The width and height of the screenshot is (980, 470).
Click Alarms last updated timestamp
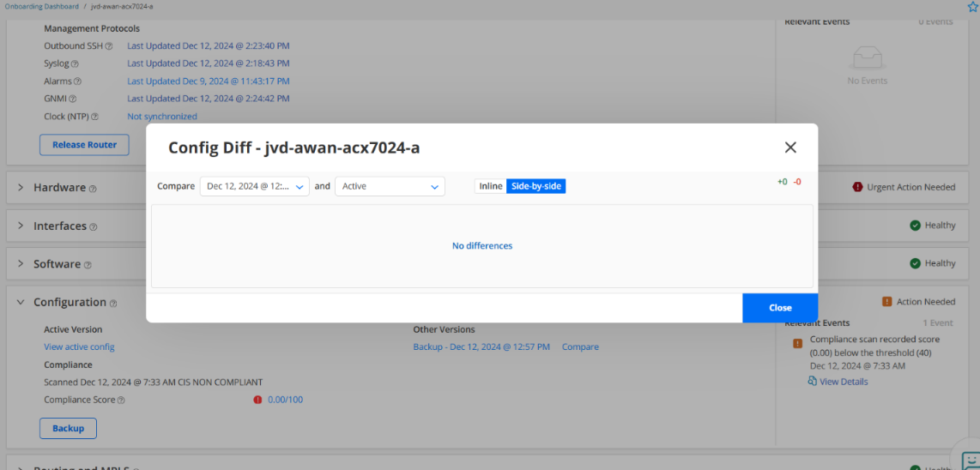coord(209,81)
